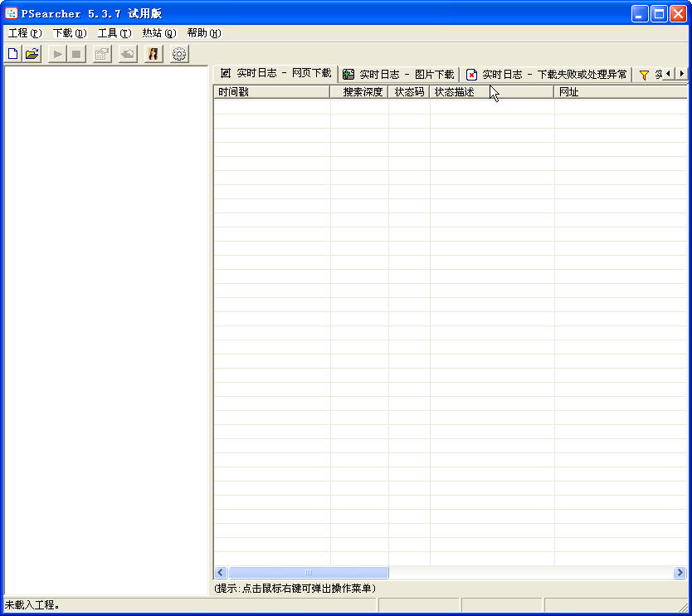Click the open project folder icon

tap(32, 54)
